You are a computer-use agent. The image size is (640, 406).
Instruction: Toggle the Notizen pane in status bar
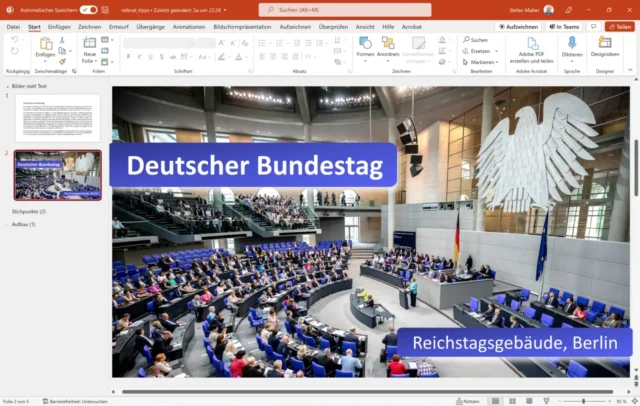[468, 400]
